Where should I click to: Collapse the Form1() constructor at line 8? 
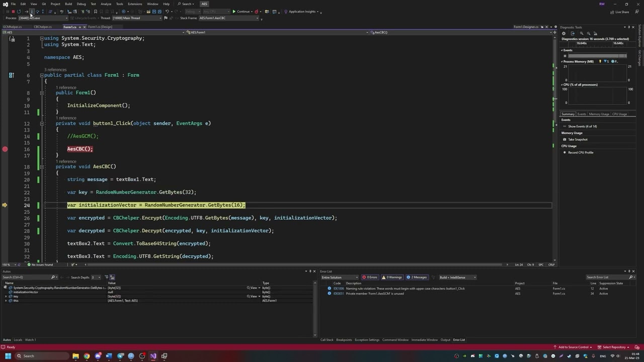[42, 93]
